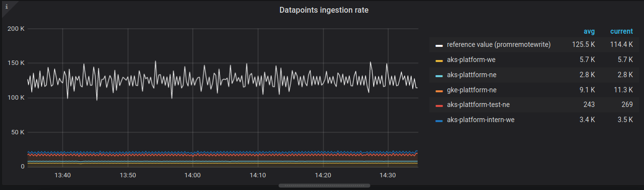This screenshot has height=190, width=644.
Task: Click the 150 K y-axis label
Action: pyautogui.click(x=16, y=63)
